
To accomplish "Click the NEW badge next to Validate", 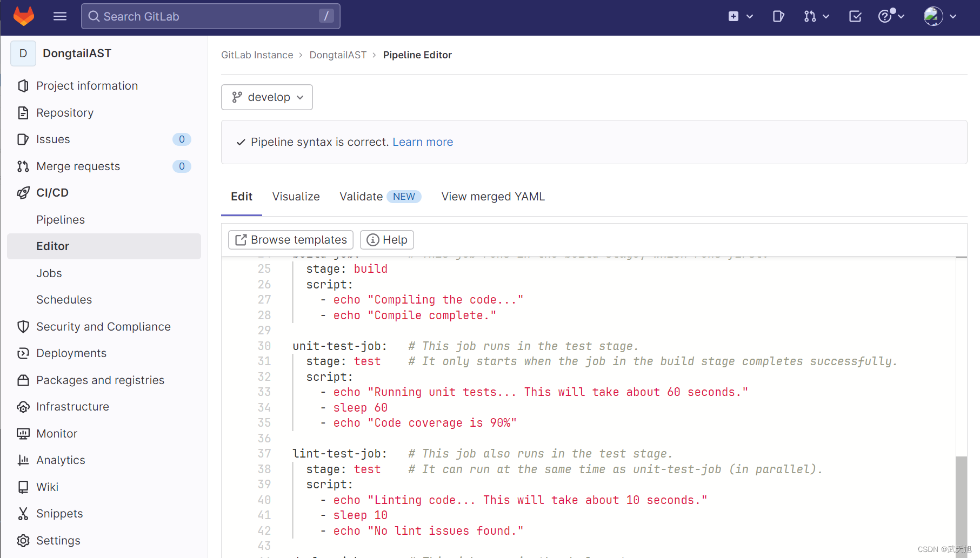I will [x=404, y=197].
